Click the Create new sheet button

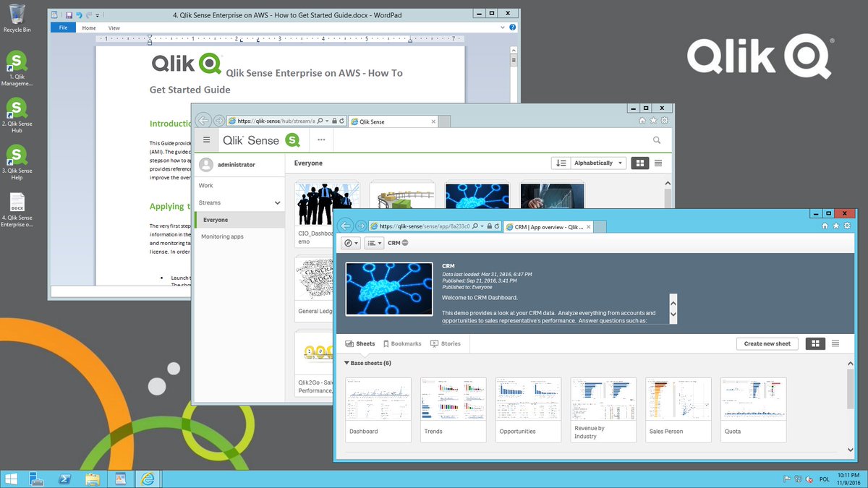click(x=767, y=343)
